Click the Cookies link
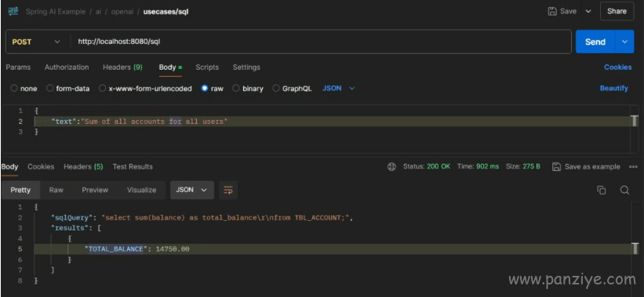The height and width of the screenshot is (297, 644). coord(617,67)
